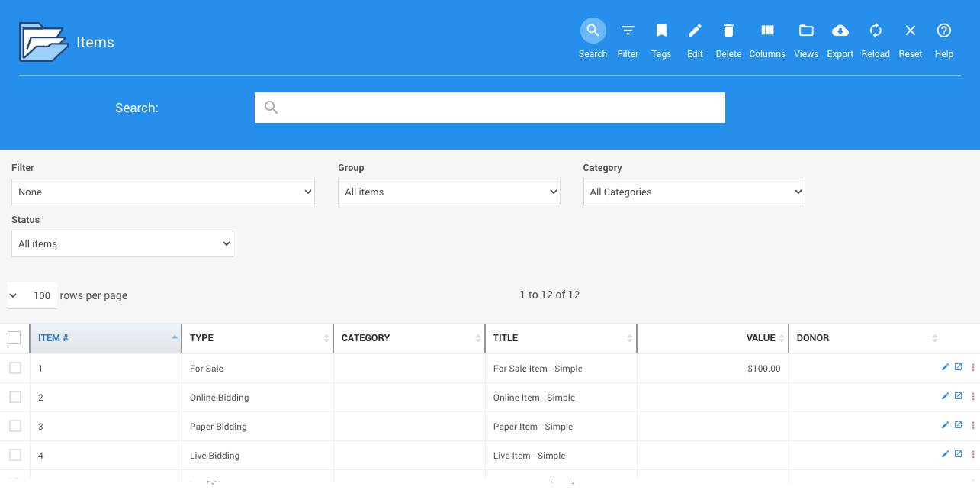Open the Filter dropdown showing None
Screen dimensions: 980x503
click(163, 192)
